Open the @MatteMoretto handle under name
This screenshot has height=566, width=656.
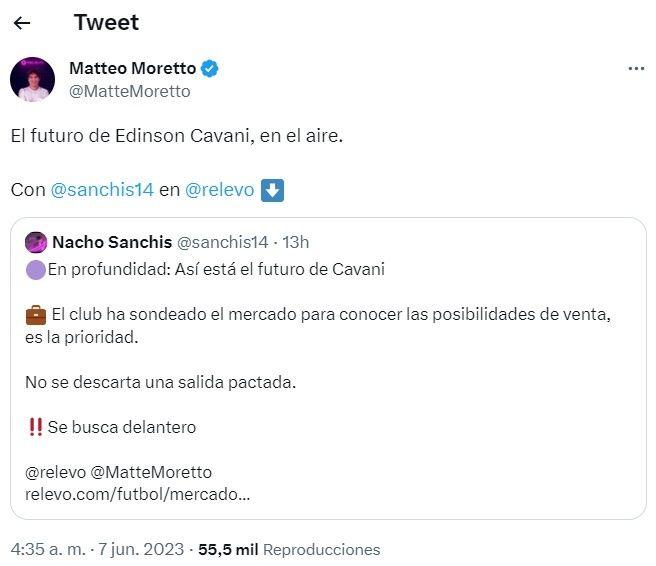129,91
